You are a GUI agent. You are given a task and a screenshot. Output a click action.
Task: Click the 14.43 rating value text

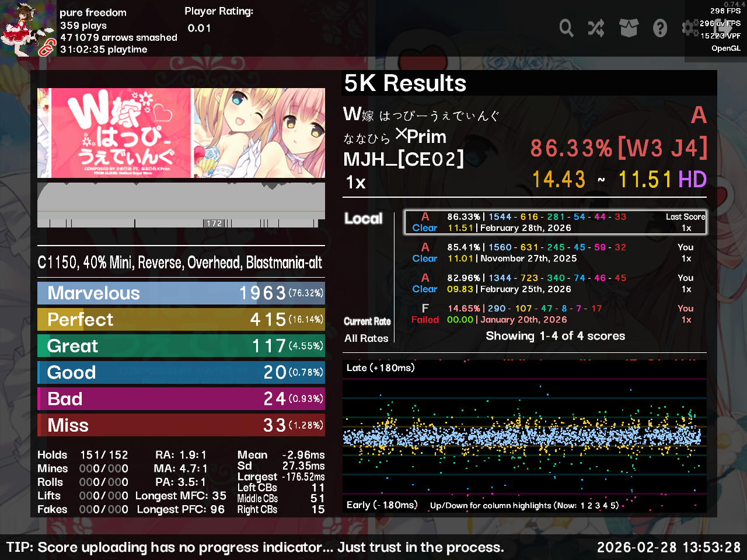click(x=558, y=180)
